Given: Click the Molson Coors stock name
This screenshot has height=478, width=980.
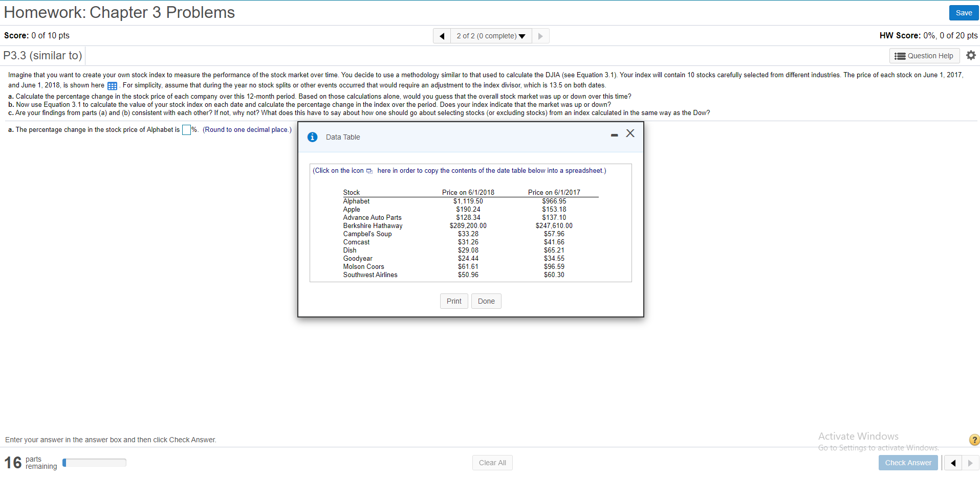Looking at the screenshot, I should pyautogui.click(x=363, y=267).
